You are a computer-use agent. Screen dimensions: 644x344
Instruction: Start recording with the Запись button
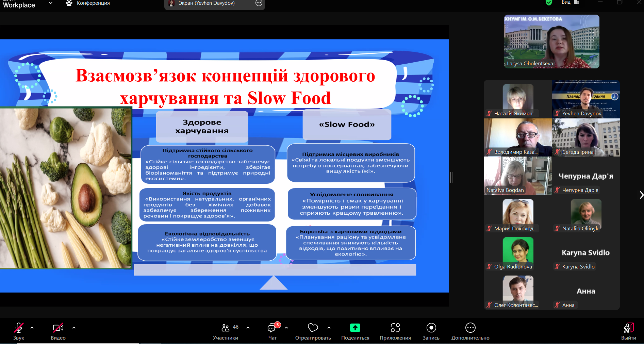[x=431, y=331]
